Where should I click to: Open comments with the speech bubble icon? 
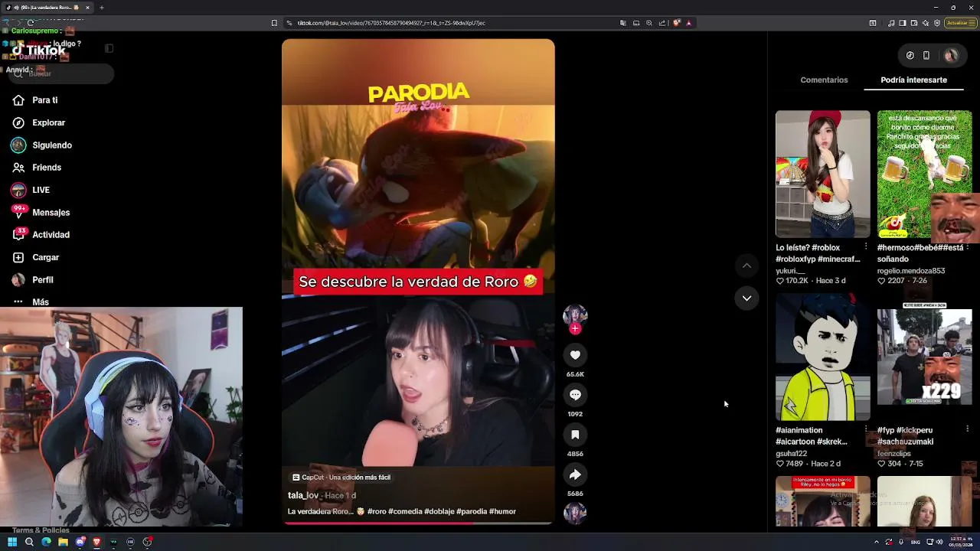[575, 395]
